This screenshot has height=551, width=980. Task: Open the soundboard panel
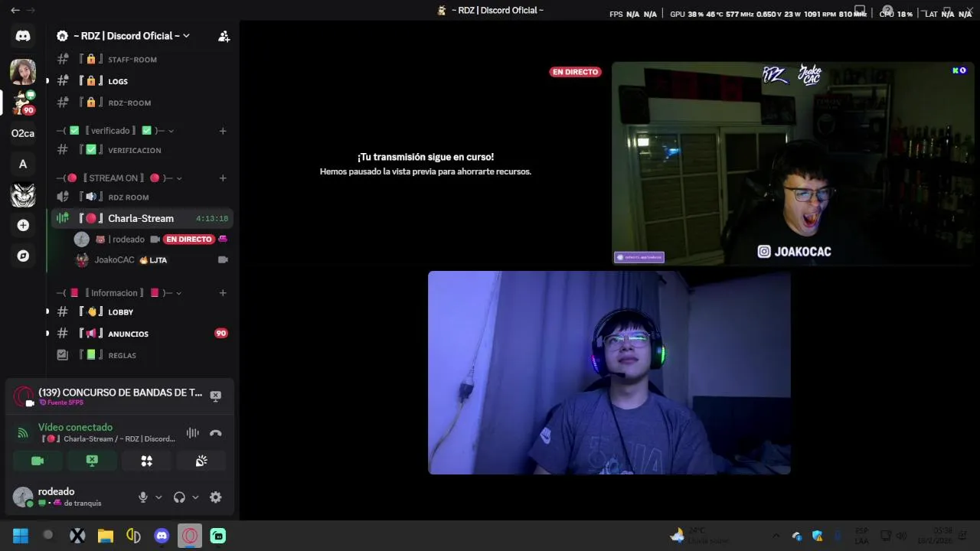(201, 461)
